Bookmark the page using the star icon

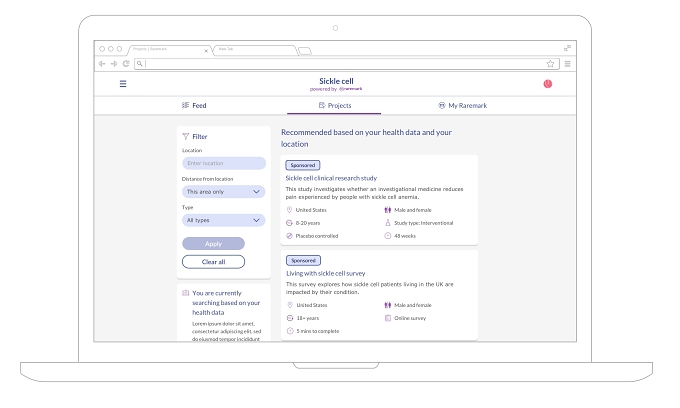tap(550, 64)
